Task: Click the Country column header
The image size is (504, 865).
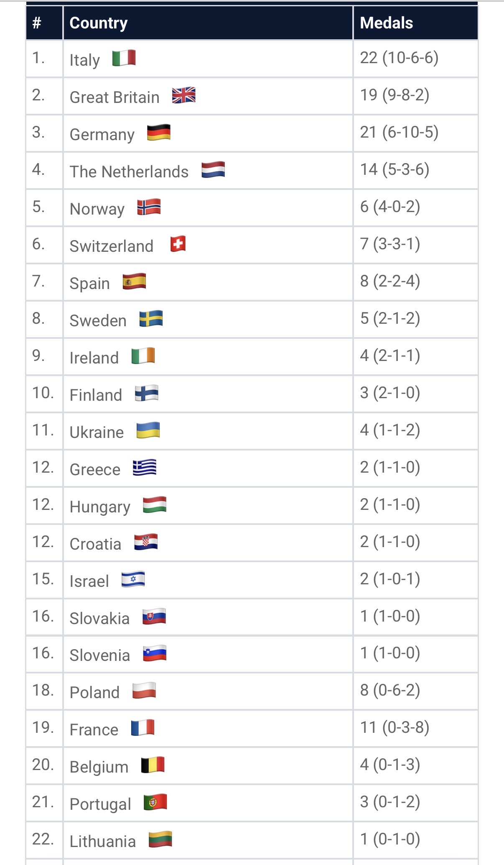Action: 99,23
